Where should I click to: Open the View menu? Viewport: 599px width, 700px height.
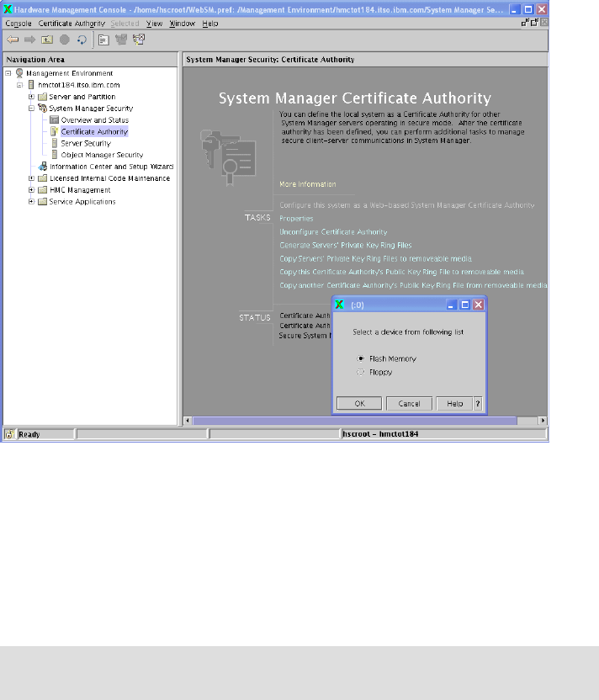click(155, 24)
